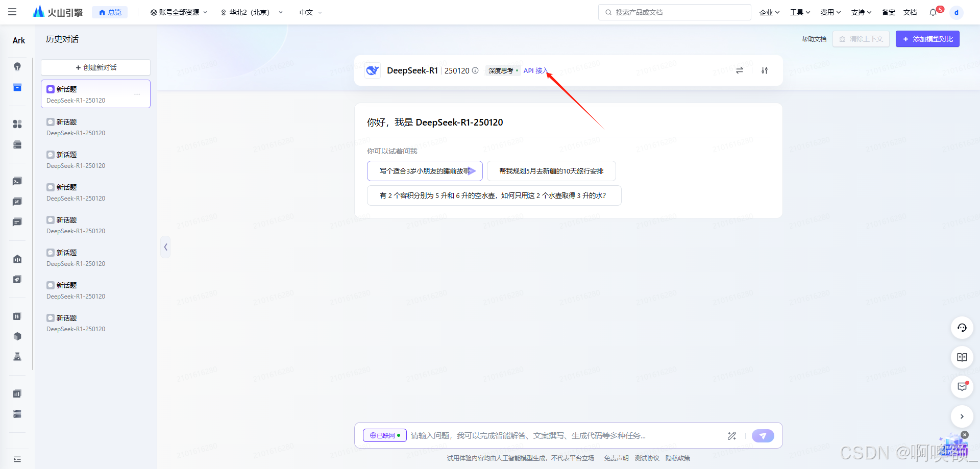The width and height of the screenshot is (980, 469).
Task: Close the floating promo widget with X
Action: (965, 435)
